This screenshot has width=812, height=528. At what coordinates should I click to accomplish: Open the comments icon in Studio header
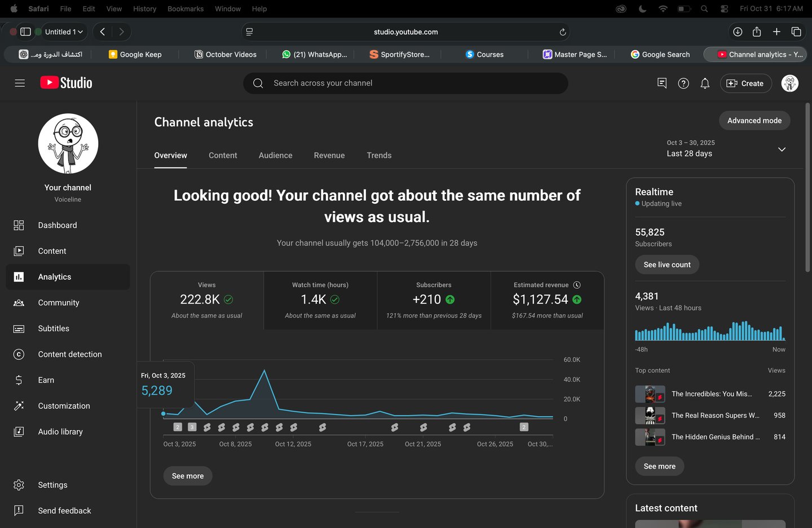point(662,83)
